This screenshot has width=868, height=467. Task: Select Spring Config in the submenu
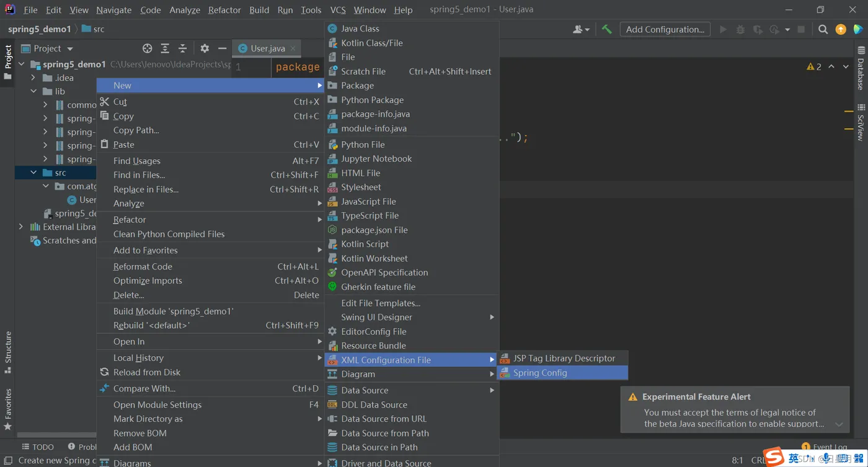[563, 373]
